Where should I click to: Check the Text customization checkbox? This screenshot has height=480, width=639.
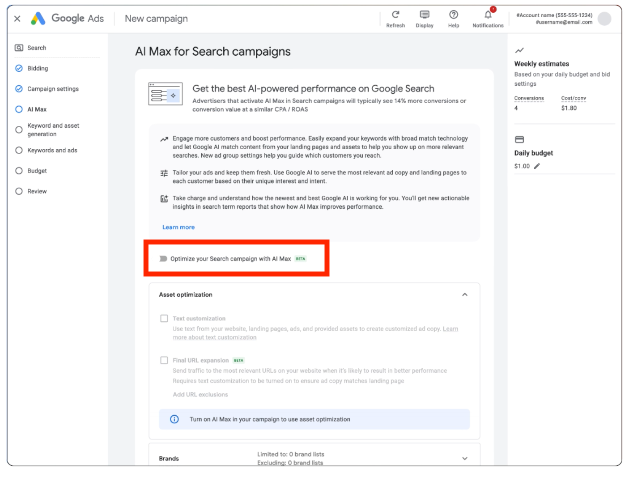pyautogui.click(x=164, y=318)
